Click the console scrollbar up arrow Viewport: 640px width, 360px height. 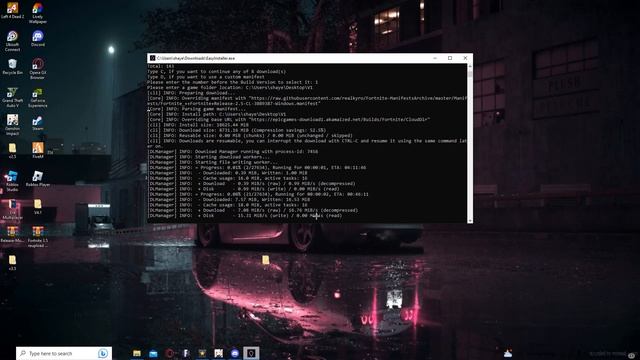pos(470,66)
